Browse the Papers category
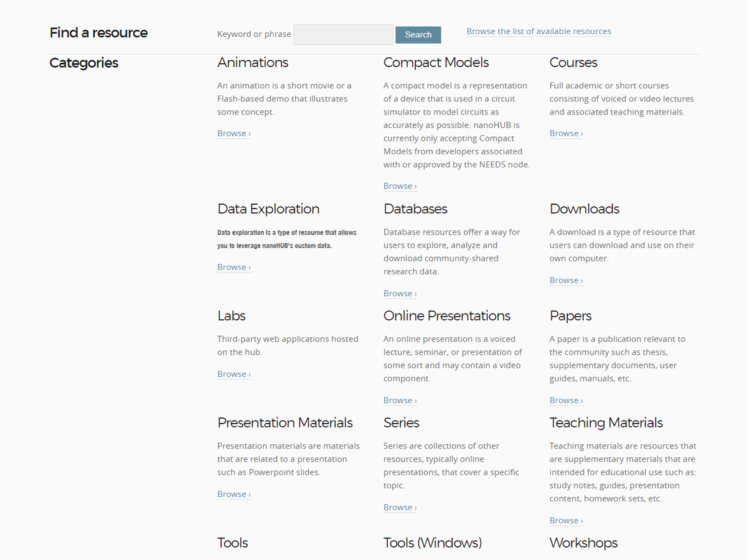 [x=566, y=400]
